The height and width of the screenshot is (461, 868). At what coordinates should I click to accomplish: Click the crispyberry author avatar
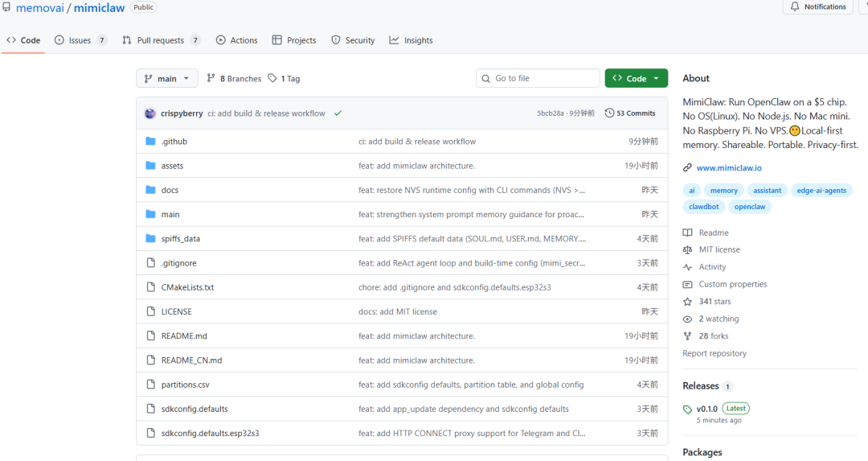[x=150, y=113]
